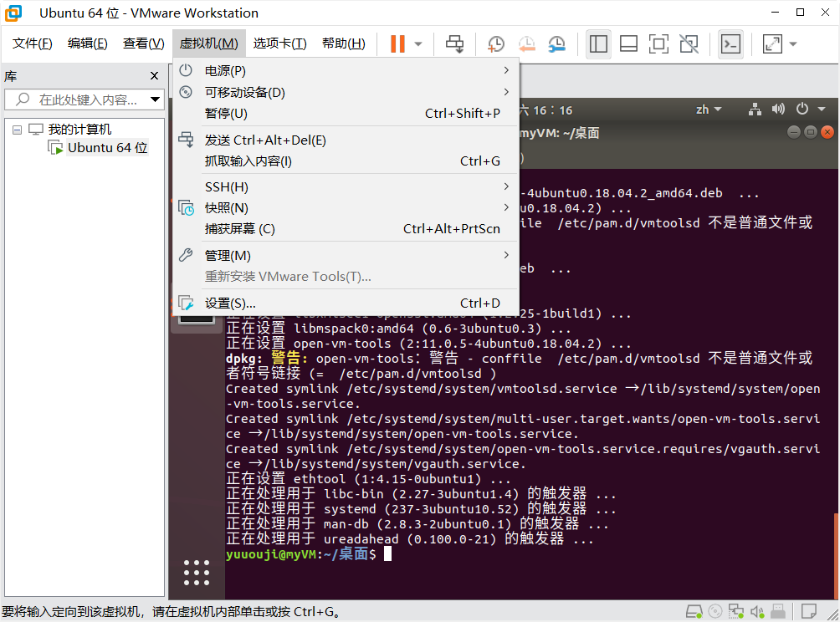
Task: Open the dropdown arrow next to pause button
Action: [419, 44]
